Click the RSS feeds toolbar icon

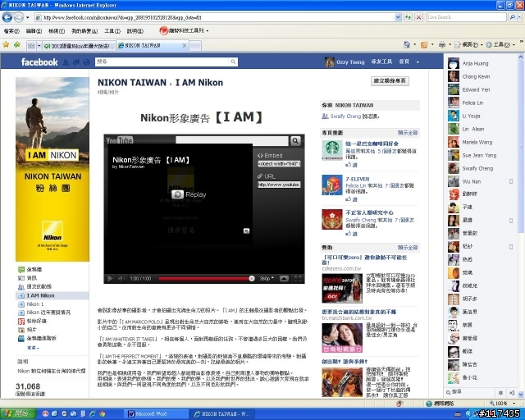click(x=424, y=44)
